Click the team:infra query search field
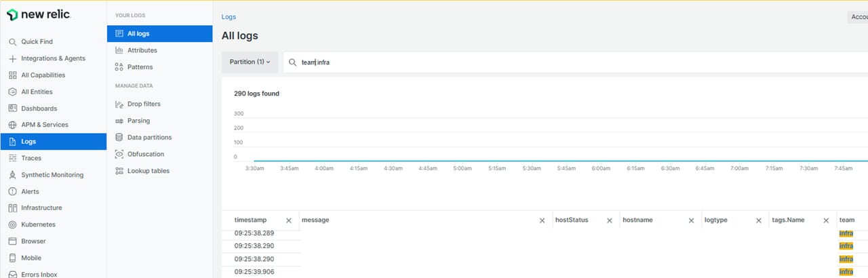This screenshot has width=868, height=278. 542,62
